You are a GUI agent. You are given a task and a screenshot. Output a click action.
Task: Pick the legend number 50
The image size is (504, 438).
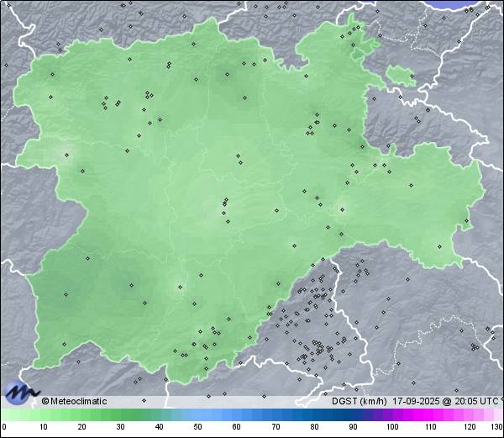pyautogui.click(x=197, y=427)
